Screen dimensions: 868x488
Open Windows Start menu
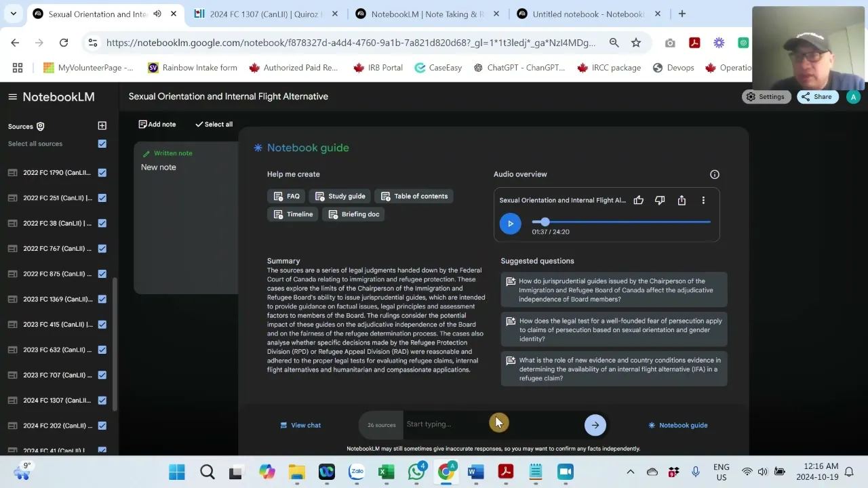(x=176, y=472)
